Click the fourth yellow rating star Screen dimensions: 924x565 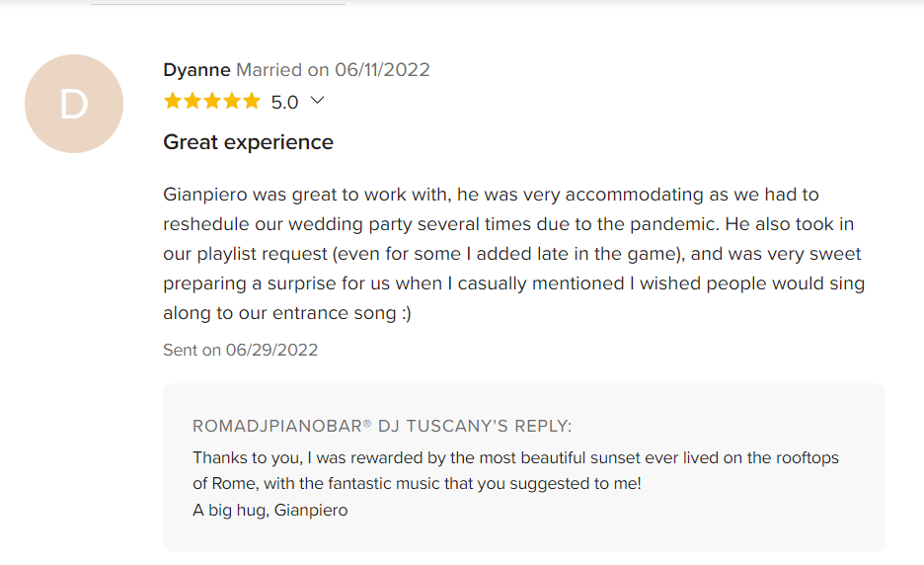[x=232, y=101]
